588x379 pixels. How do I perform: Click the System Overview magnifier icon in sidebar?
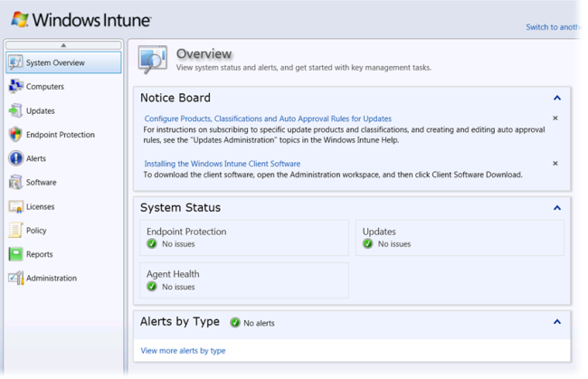(15, 62)
